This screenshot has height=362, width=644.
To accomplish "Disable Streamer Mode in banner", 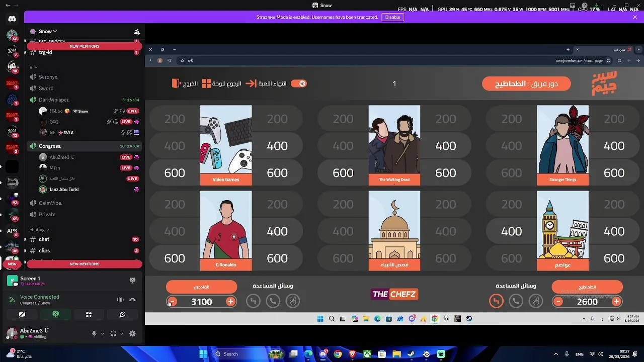I will pos(392,17).
